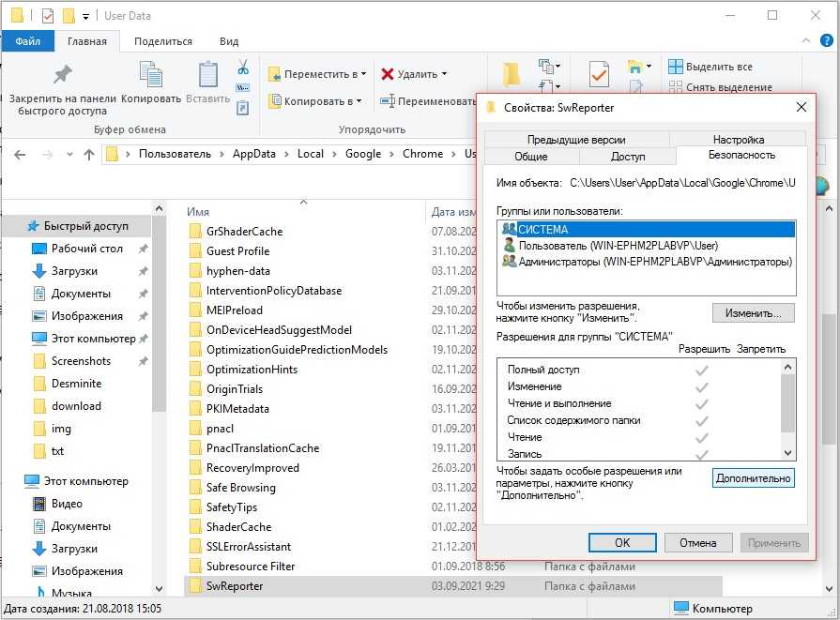
Task: Select СИСТЕМА in the groups list
Action: pos(542,229)
